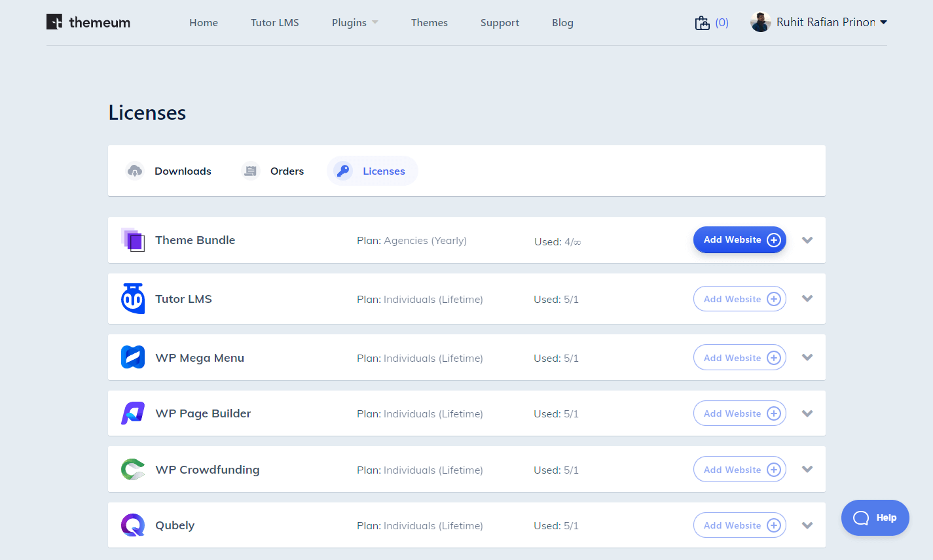Image resolution: width=933 pixels, height=560 pixels.
Task: Open the shopping cart icon
Action: [703, 22]
